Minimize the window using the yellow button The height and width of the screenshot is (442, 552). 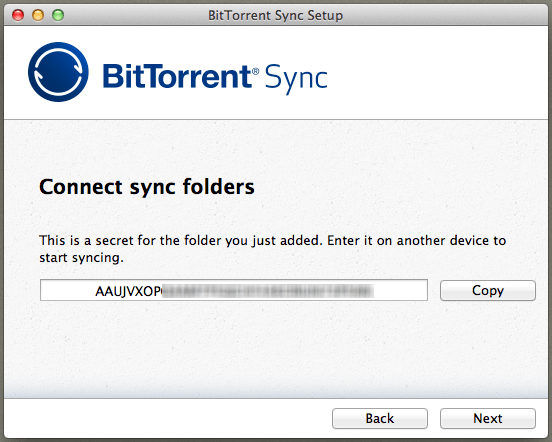pos(38,15)
